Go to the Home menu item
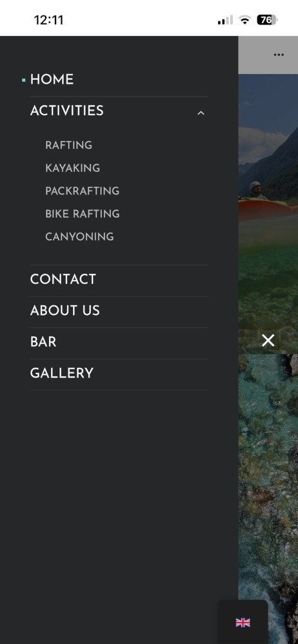The width and height of the screenshot is (298, 644). pyautogui.click(x=52, y=80)
